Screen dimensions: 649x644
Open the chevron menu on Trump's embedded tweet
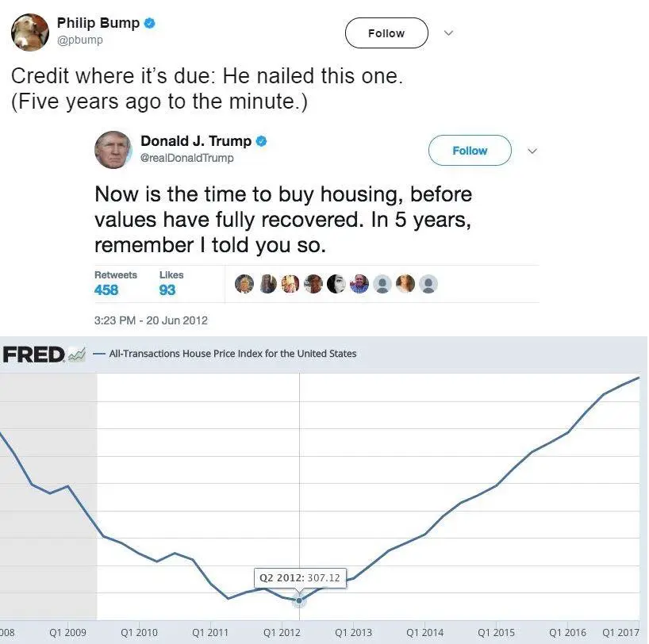(x=532, y=151)
